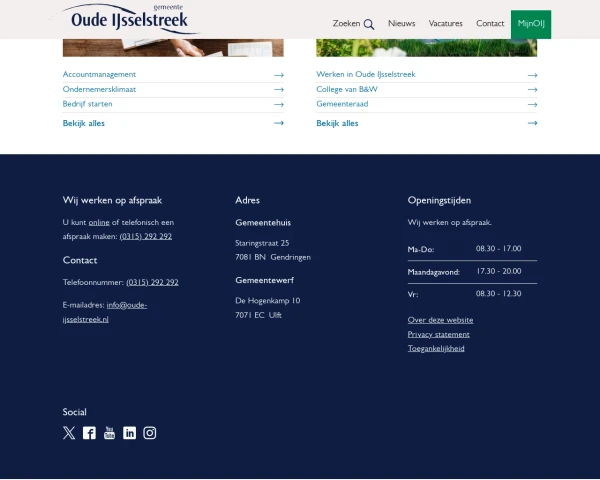The width and height of the screenshot is (600, 480).
Task: Click arrow next to Gemeenteraad
Action: pyautogui.click(x=533, y=104)
